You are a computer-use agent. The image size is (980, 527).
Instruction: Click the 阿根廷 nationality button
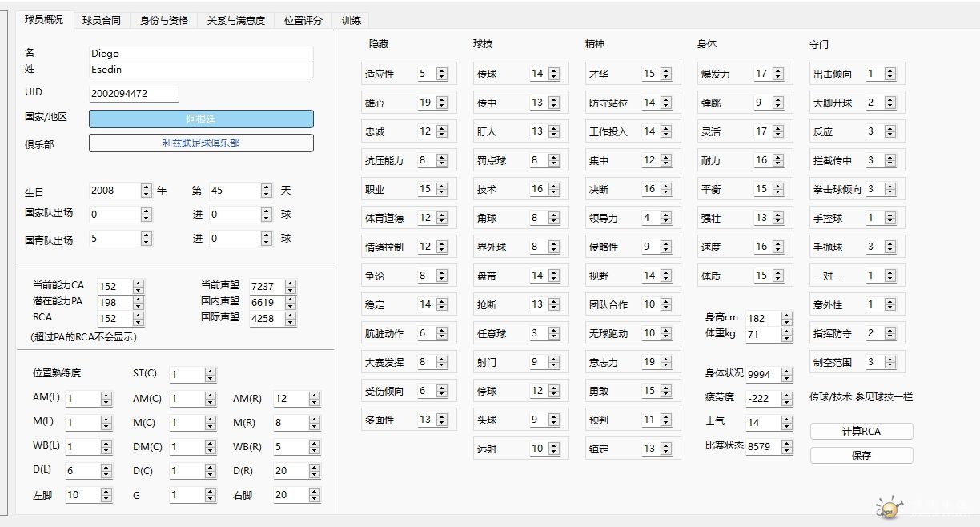201,119
